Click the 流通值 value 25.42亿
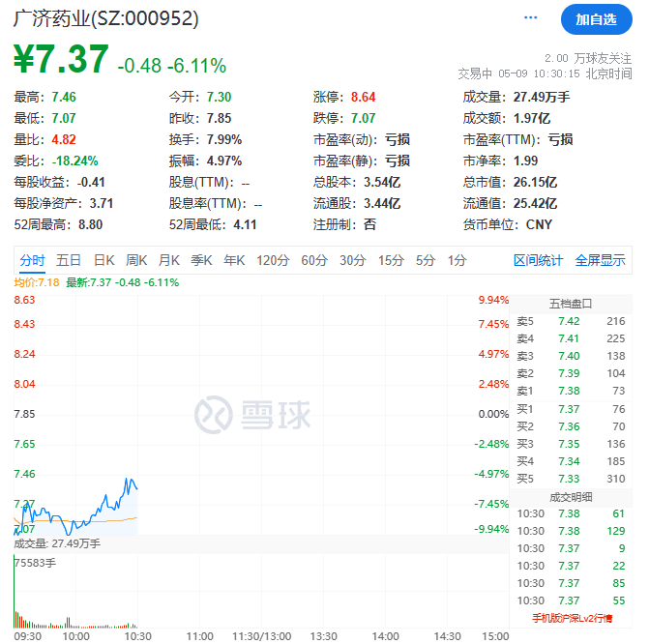This screenshot has width=649, height=644. point(535,203)
